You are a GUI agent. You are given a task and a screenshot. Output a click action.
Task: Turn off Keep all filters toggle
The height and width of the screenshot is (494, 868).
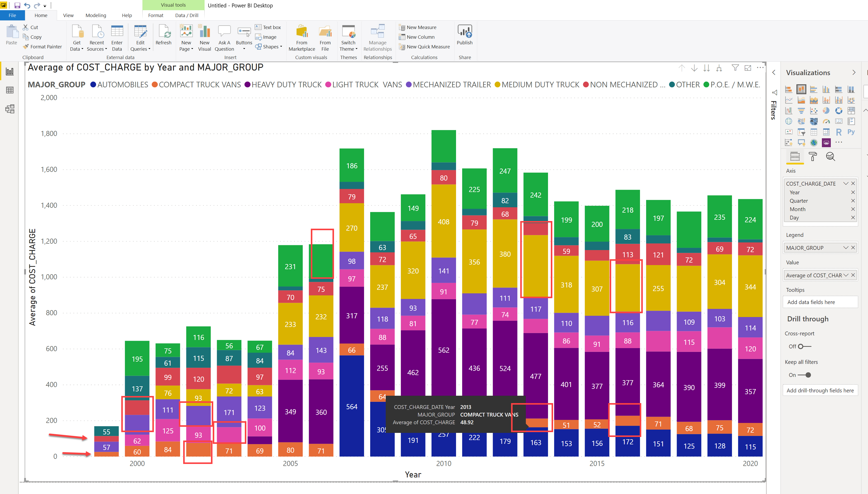pos(805,375)
